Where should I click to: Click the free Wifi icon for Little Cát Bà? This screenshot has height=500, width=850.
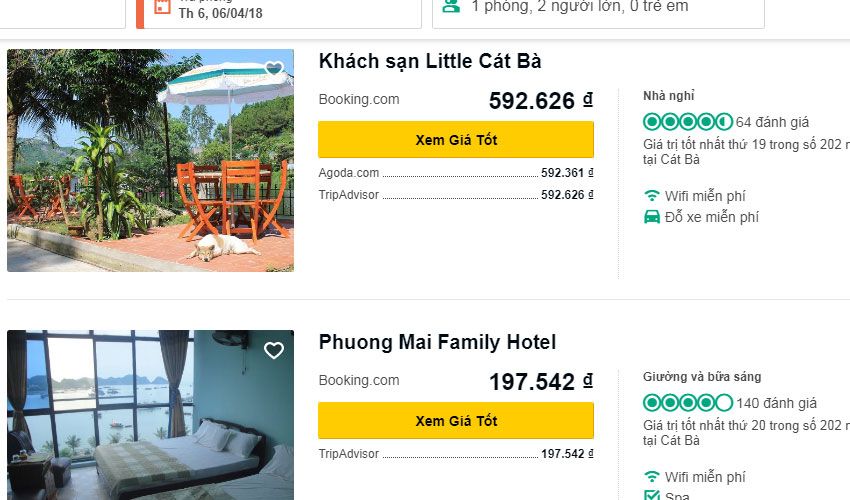coord(652,196)
